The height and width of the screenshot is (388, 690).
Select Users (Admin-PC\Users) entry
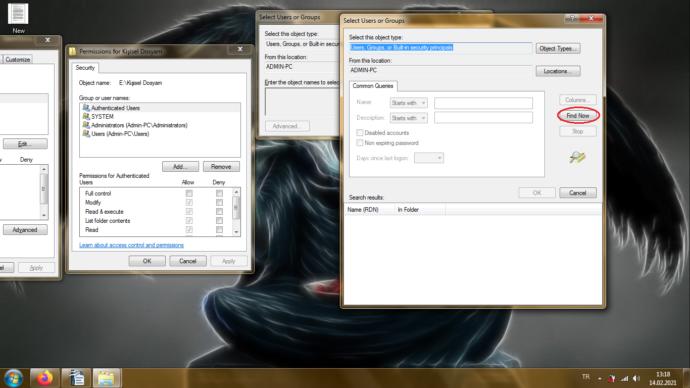click(x=160, y=134)
